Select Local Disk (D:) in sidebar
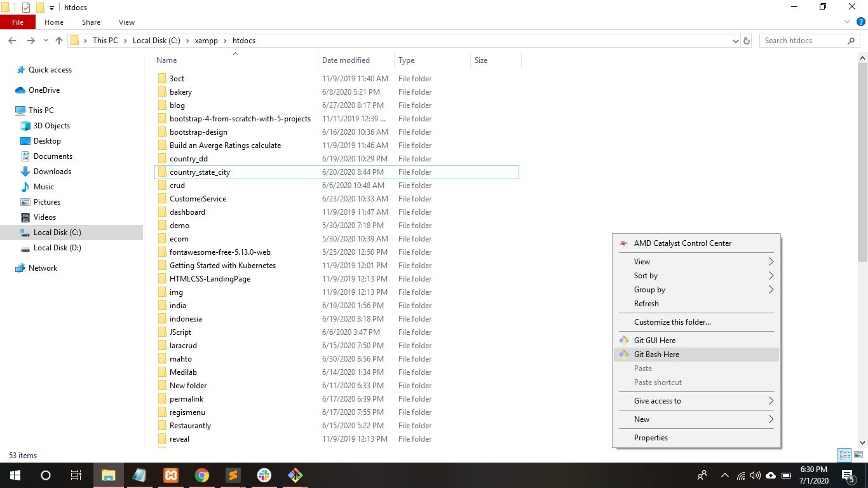Image resolution: width=868 pixels, height=488 pixels. [x=57, y=248]
